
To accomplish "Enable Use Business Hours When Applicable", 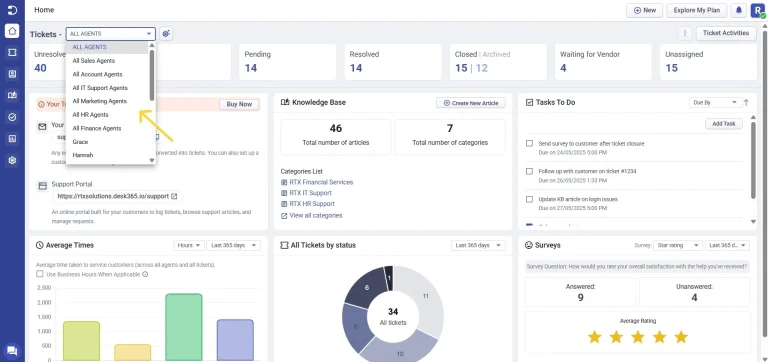I will coord(40,274).
